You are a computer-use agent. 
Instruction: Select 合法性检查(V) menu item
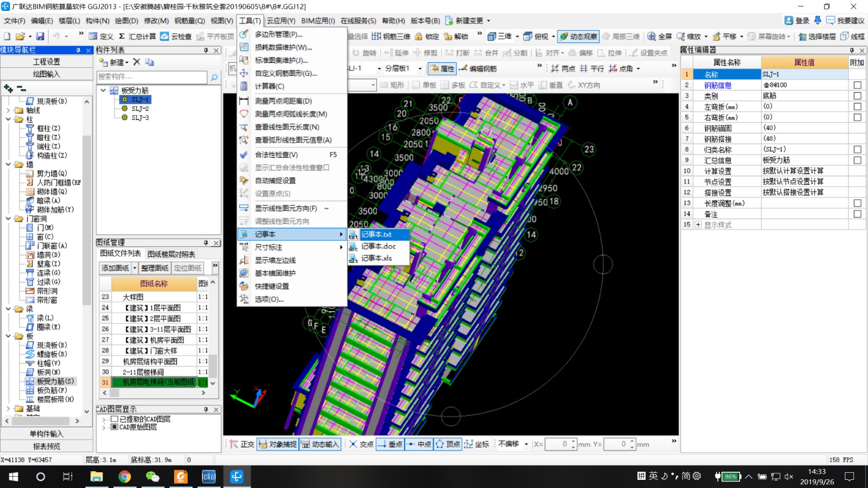[x=292, y=155]
